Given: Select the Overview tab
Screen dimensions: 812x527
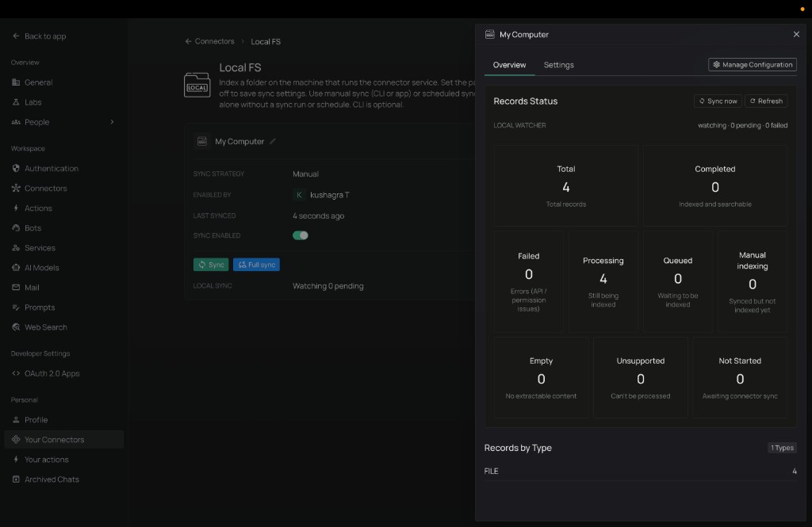Looking at the screenshot, I should point(510,65).
